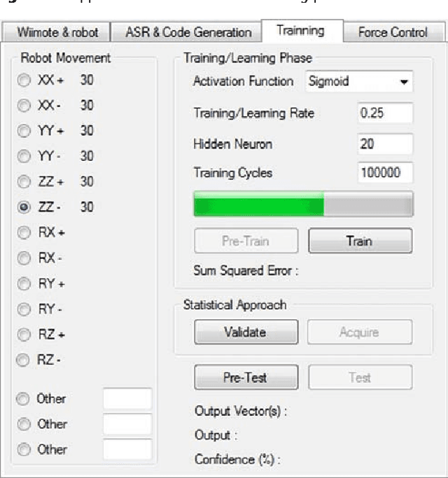This screenshot has width=448, height=478.
Task: Focus the Training Cycles field
Action: click(x=384, y=173)
